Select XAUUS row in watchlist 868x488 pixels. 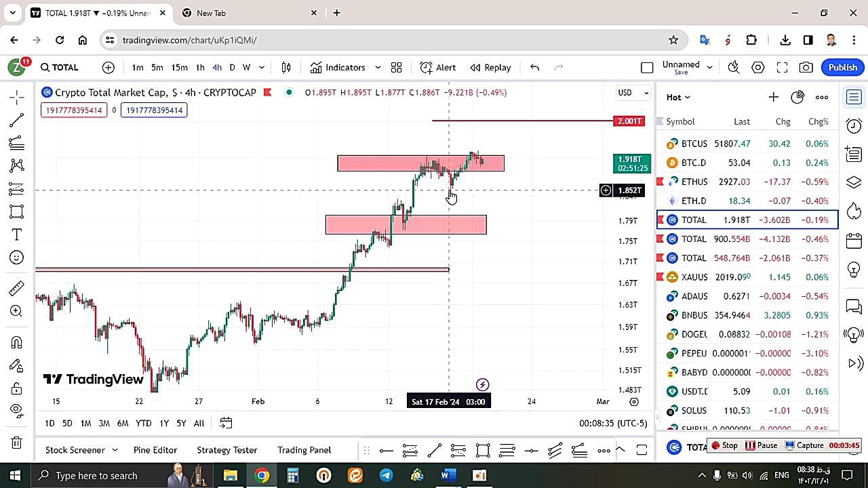coord(747,277)
